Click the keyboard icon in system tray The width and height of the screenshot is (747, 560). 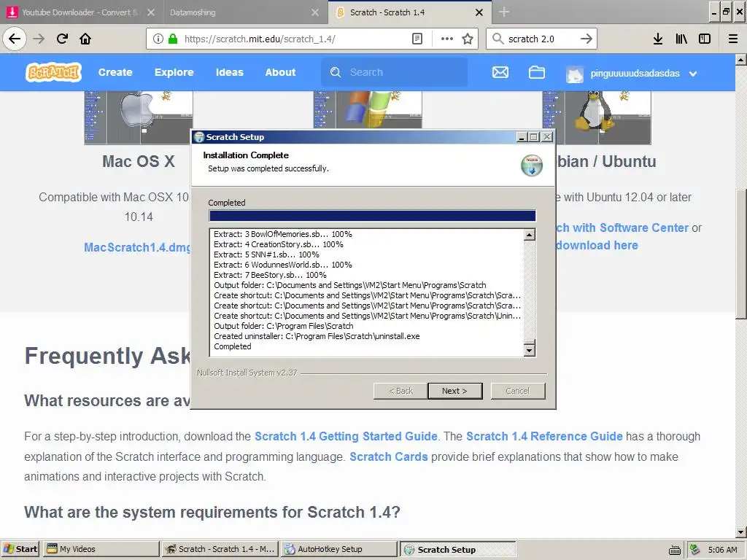coord(675,550)
